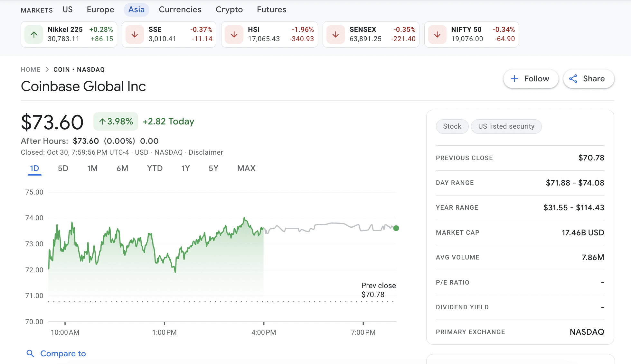Click the MARKET CAP value 17.46B USD

click(x=583, y=232)
